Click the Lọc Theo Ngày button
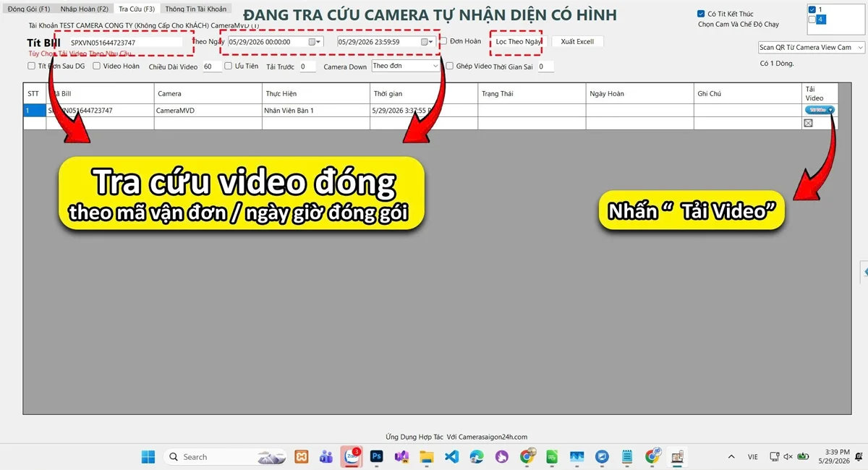The height and width of the screenshot is (470, 868). click(x=519, y=42)
